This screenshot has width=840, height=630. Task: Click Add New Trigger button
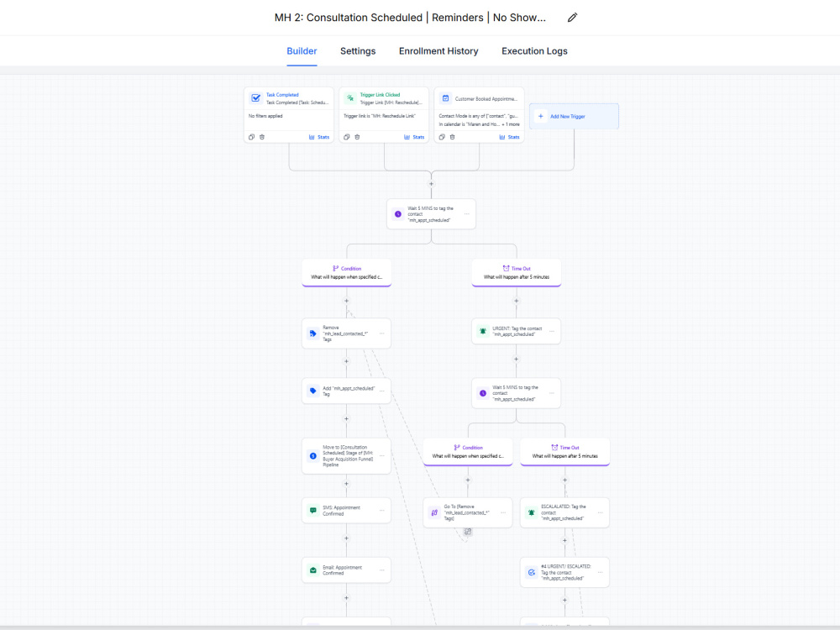click(x=574, y=116)
